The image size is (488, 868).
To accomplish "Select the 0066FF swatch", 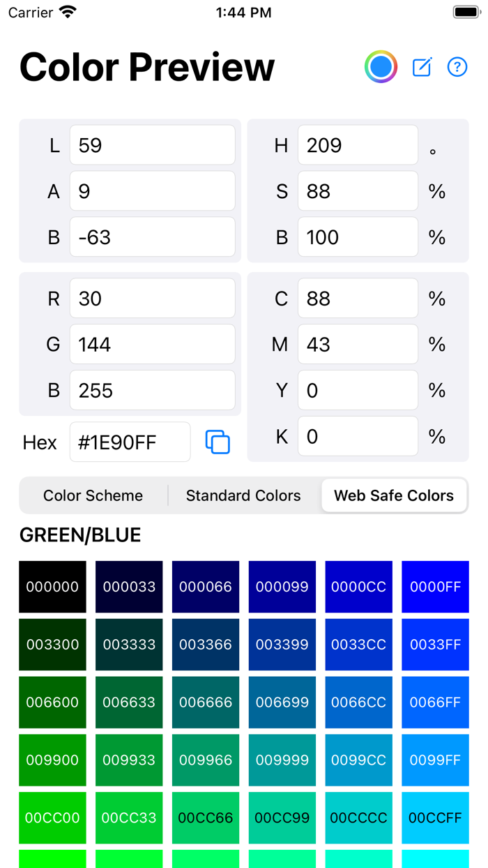I will click(435, 702).
